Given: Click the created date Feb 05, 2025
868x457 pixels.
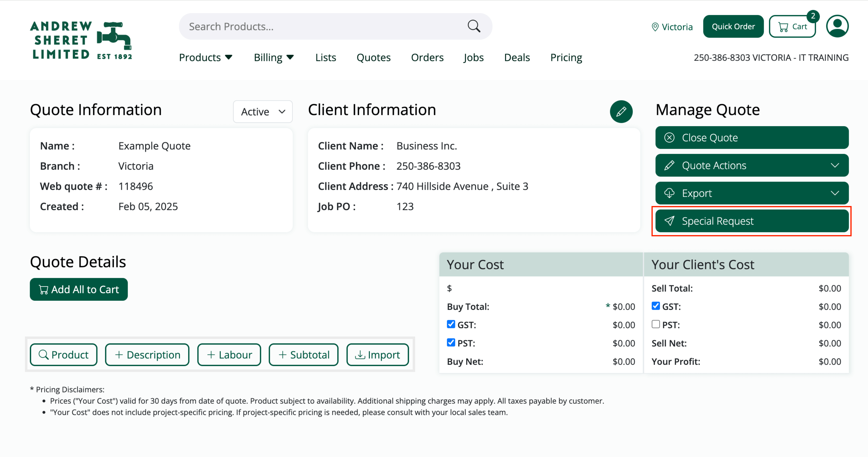Looking at the screenshot, I should (x=148, y=206).
